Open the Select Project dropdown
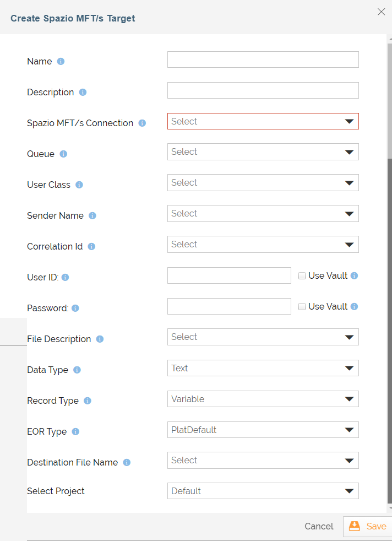The height and width of the screenshot is (541, 392). click(263, 491)
